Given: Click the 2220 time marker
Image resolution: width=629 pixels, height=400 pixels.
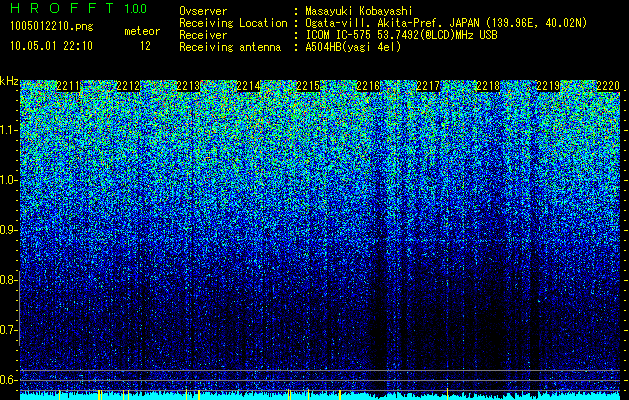Looking at the screenshot, I should click(608, 86).
